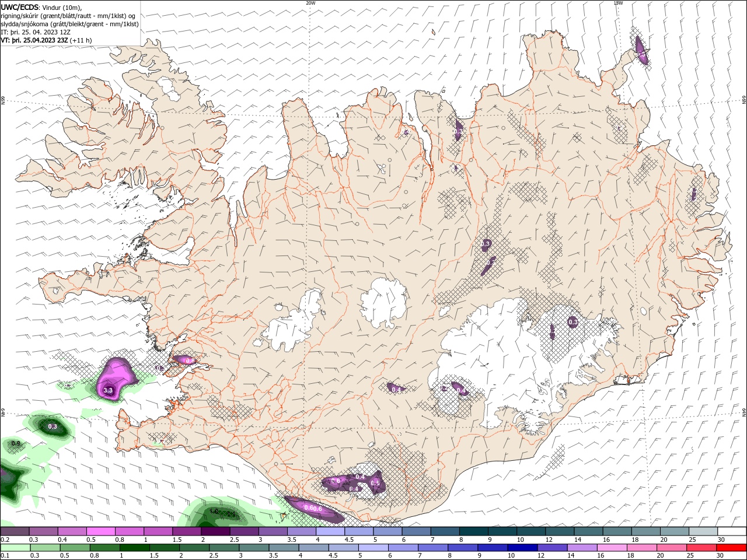This screenshot has height=560, width=747.
Task: Click the dark teal 9 mm snow swatch
Action: click(x=502, y=531)
